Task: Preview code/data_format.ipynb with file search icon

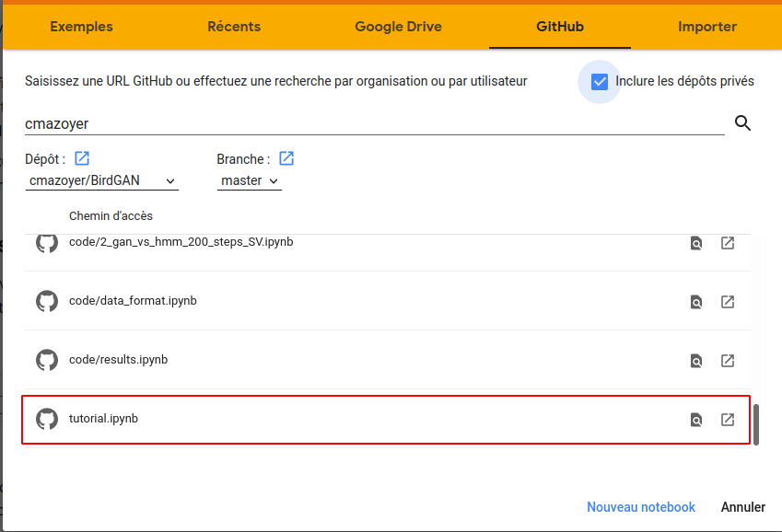Action: click(696, 302)
